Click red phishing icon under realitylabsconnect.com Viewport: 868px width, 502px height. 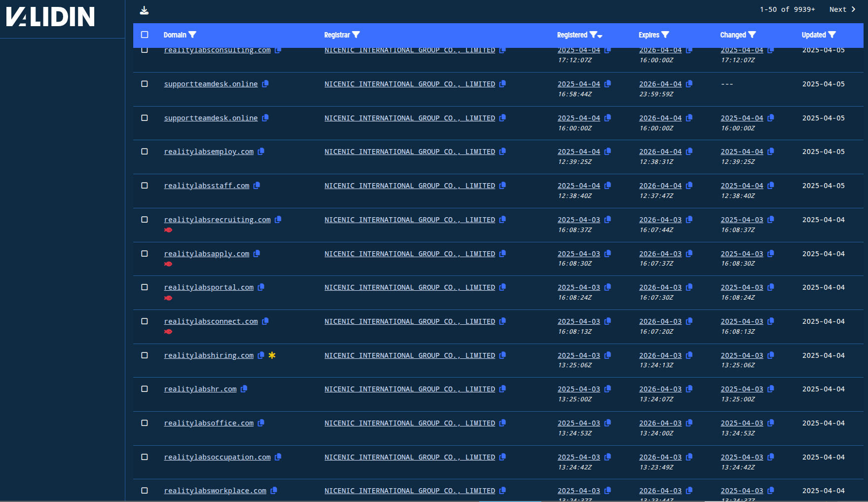(x=168, y=332)
